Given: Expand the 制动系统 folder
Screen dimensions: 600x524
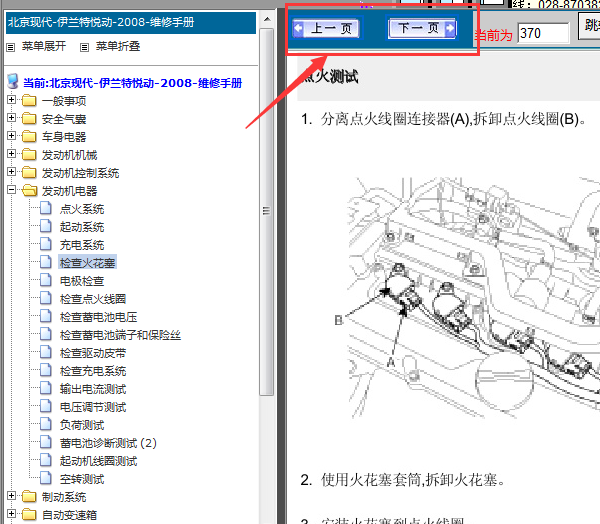Looking at the screenshot, I should click(11, 496).
